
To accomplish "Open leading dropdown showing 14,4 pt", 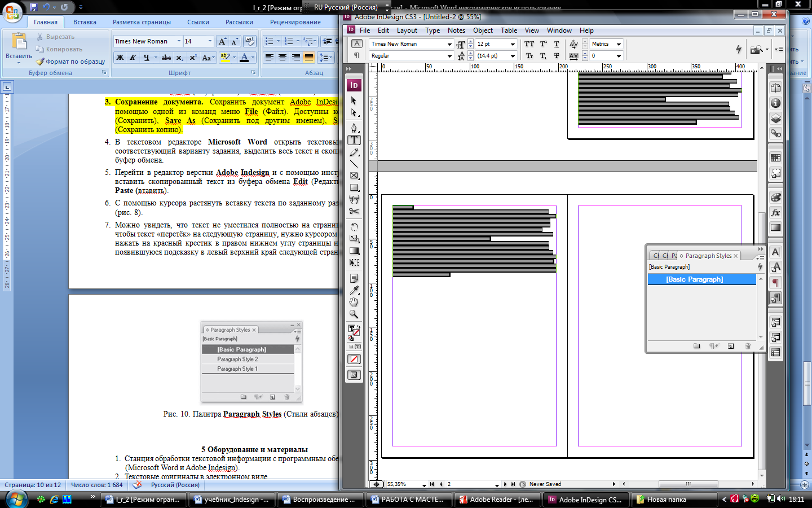I will click(513, 56).
